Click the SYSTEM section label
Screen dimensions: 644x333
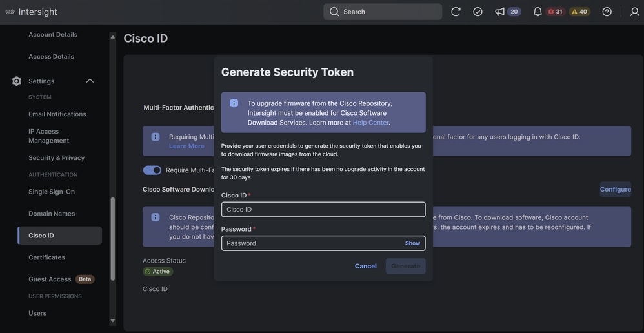tap(40, 97)
